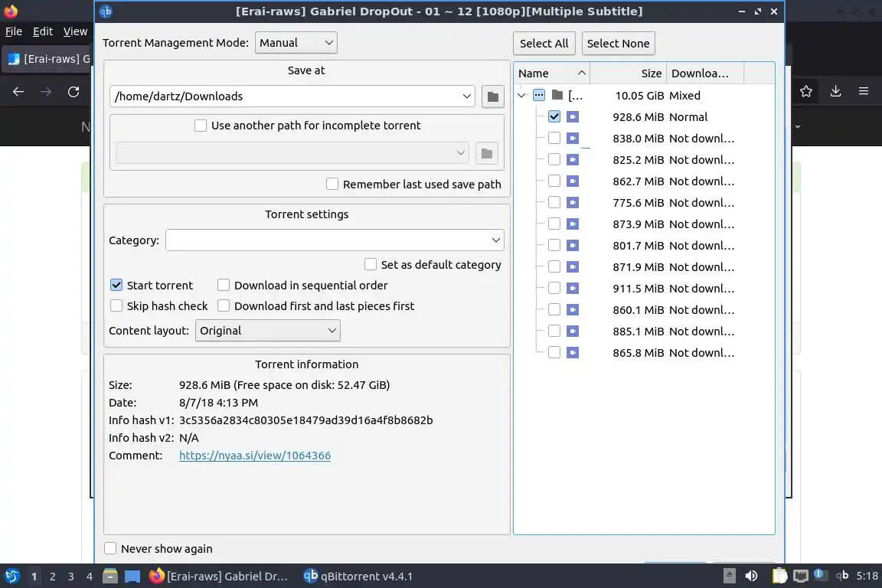Click the video file icon in 801.7 MiB row
The height and width of the screenshot is (588, 882).
[x=573, y=245]
